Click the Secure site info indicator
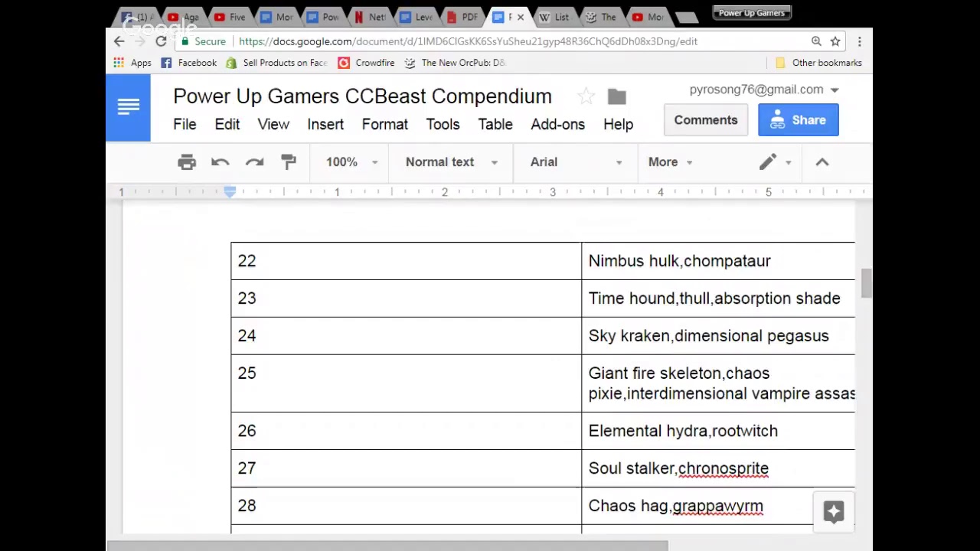Image resolution: width=980 pixels, height=551 pixels. [204, 41]
